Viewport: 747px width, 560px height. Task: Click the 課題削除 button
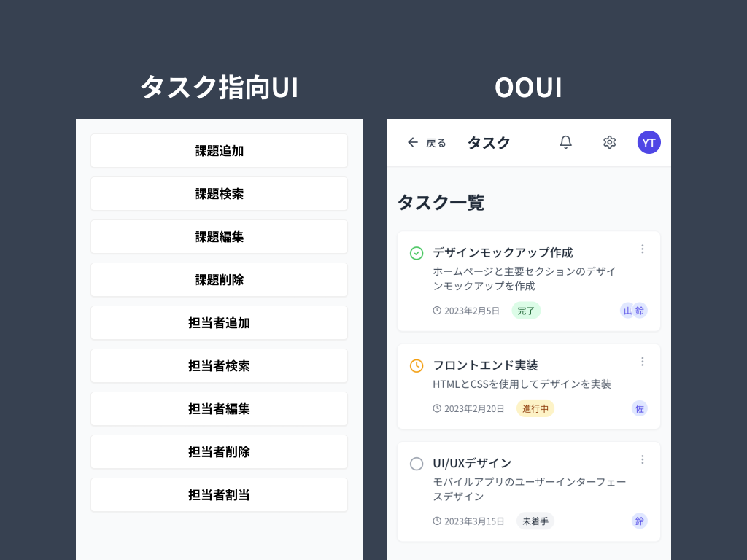coord(219,280)
